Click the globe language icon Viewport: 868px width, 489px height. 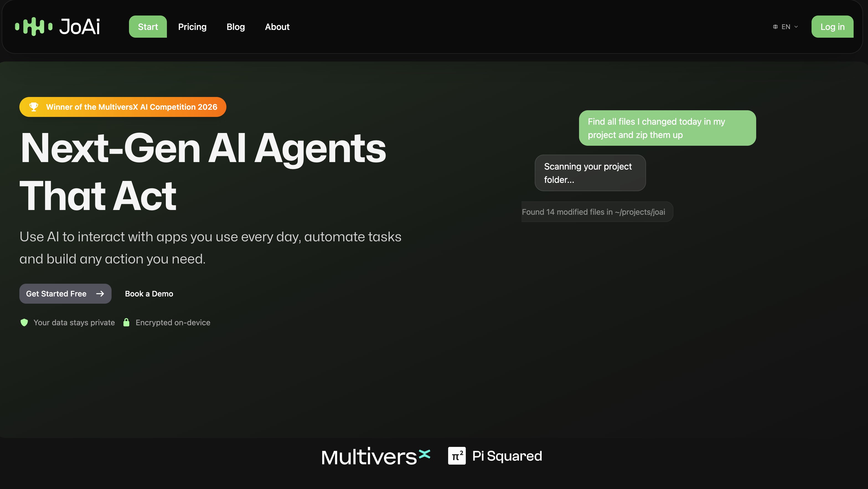[775, 27]
